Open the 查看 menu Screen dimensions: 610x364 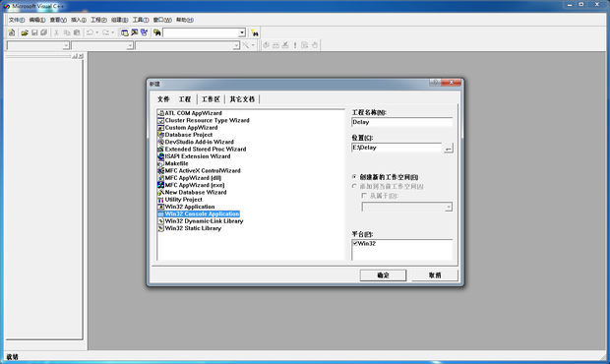point(58,20)
